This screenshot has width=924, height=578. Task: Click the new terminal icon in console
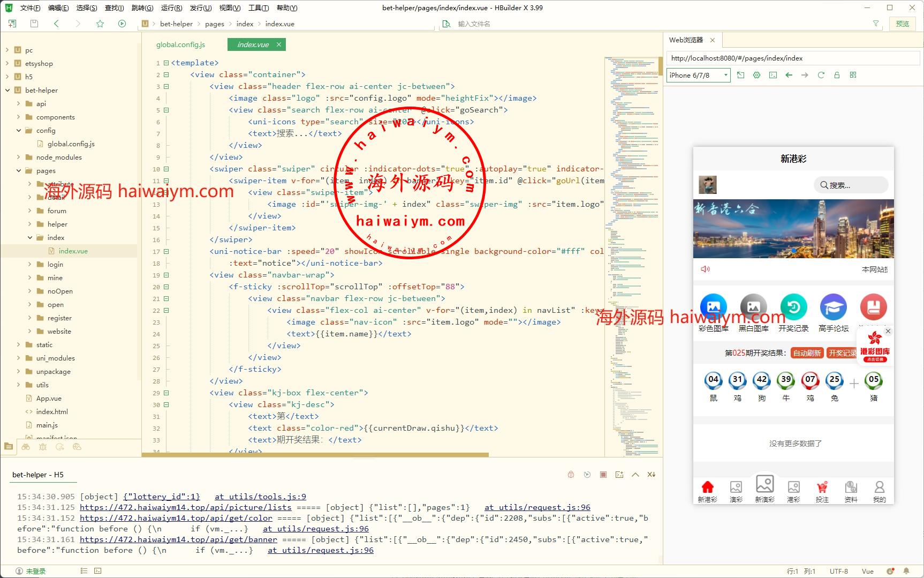point(619,475)
